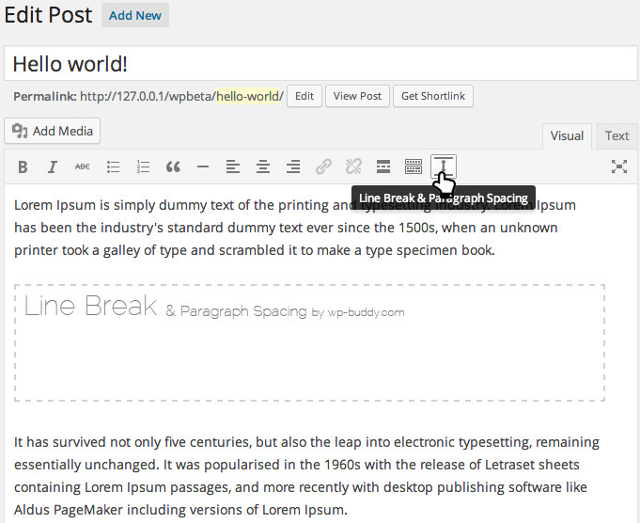Viewport: 640px width, 523px height.
Task: Insert a horizontal line
Action: pos(203,167)
